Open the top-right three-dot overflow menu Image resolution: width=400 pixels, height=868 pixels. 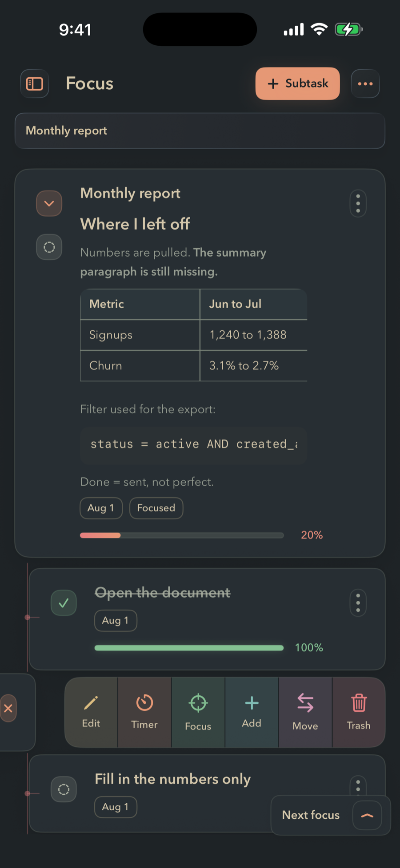tap(365, 83)
